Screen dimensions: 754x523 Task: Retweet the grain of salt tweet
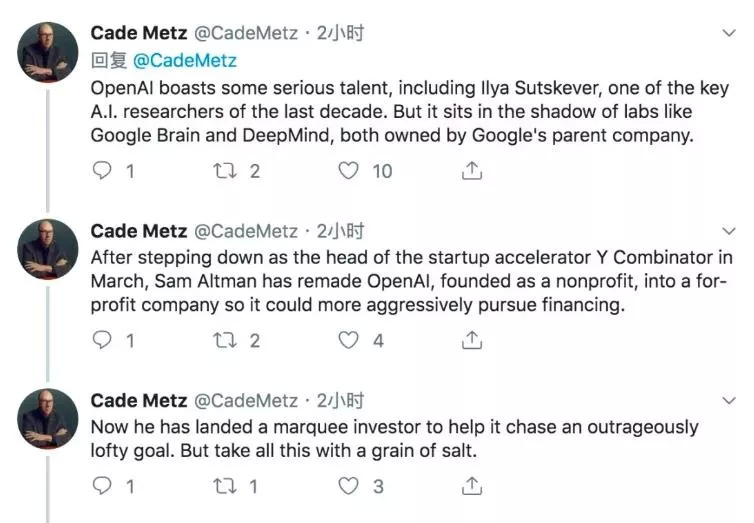click(x=225, y=487)
